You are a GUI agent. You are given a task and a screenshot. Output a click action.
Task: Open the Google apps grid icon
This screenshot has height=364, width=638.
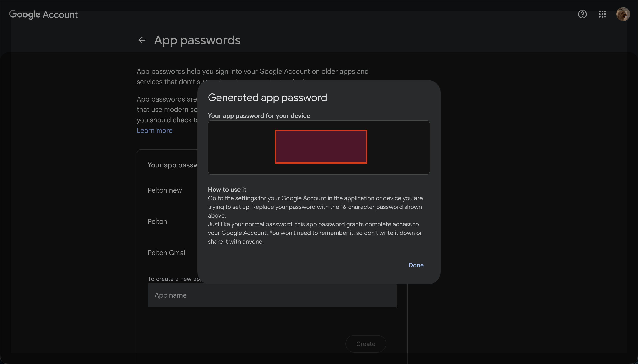(x=602, y=14)
